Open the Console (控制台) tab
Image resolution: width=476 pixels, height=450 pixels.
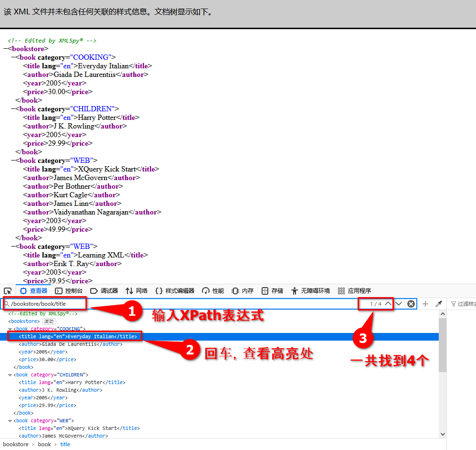(69, 291)
